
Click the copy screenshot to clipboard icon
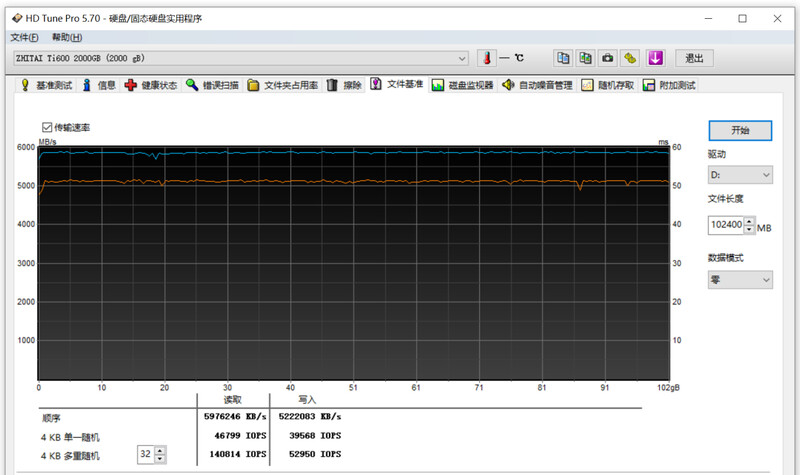(x=585, y=58)
